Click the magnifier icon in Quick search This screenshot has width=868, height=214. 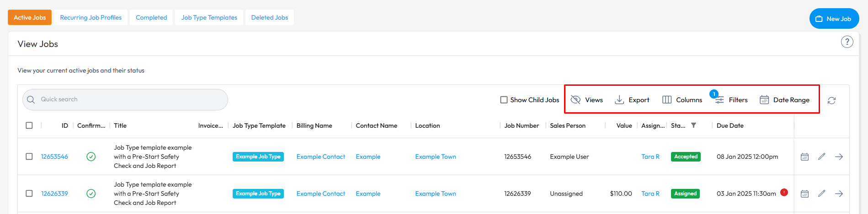click(x=31, y=99)
